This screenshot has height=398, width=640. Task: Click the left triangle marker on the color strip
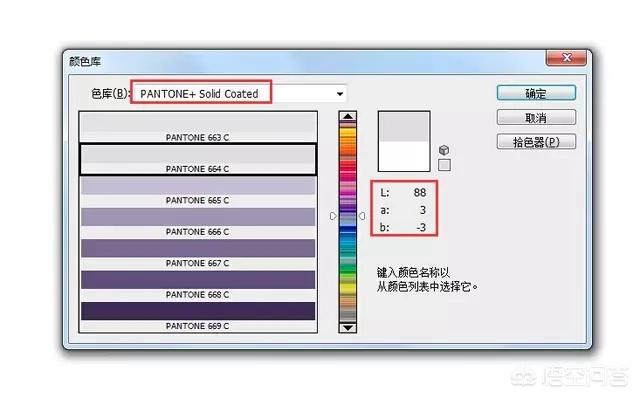[x=333, y=216]
